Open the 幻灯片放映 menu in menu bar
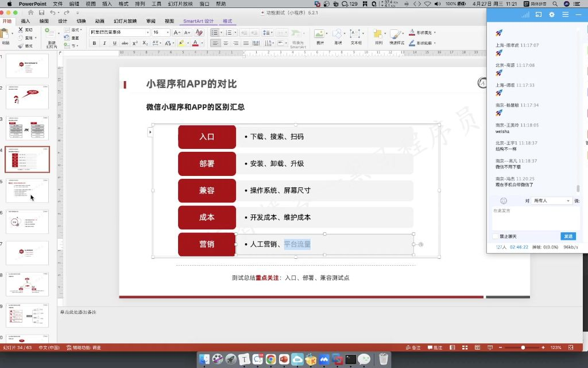 coord(180,4)
